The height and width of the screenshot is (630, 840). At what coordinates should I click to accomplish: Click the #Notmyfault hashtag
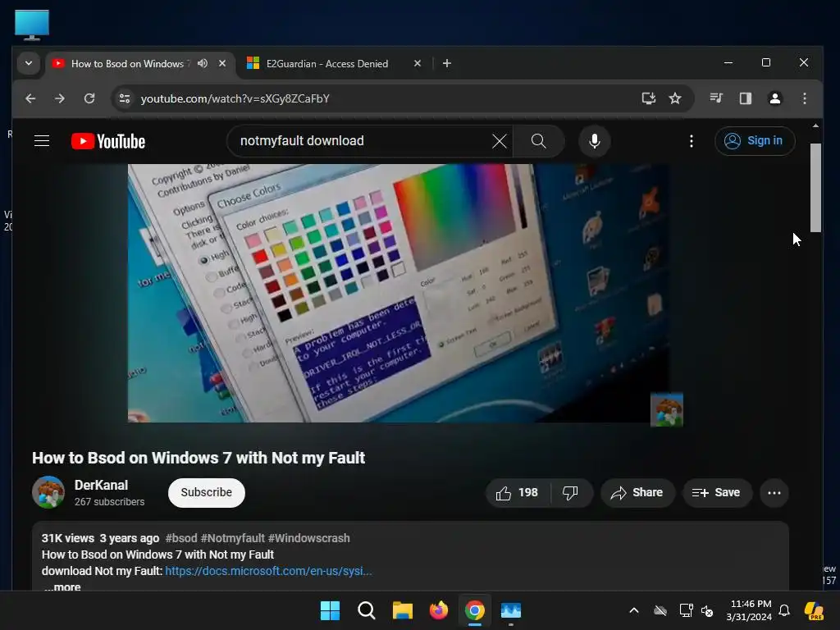(x=232, y=538)
